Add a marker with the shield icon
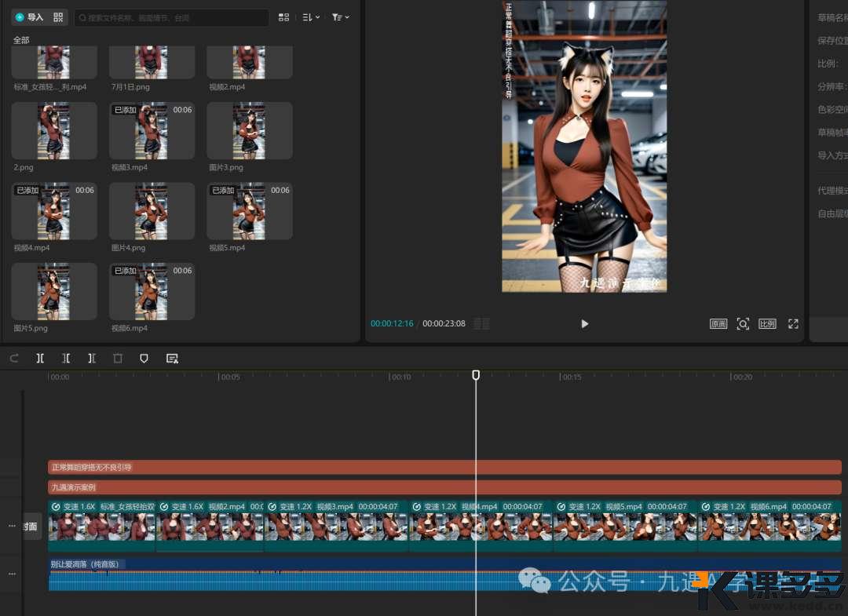848x616 pixels. tap(144, 359)
